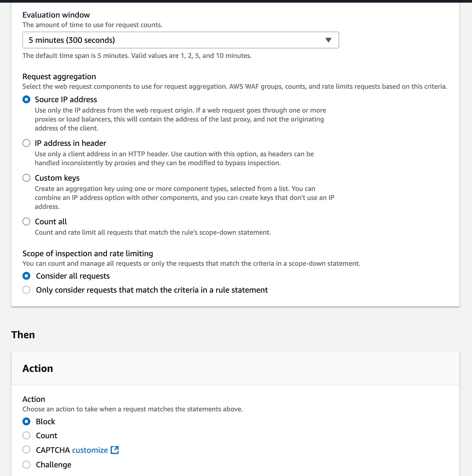Select the Challenge action radio button
Viewport: 472px width, 476px height.
click(x=26, y=465)
